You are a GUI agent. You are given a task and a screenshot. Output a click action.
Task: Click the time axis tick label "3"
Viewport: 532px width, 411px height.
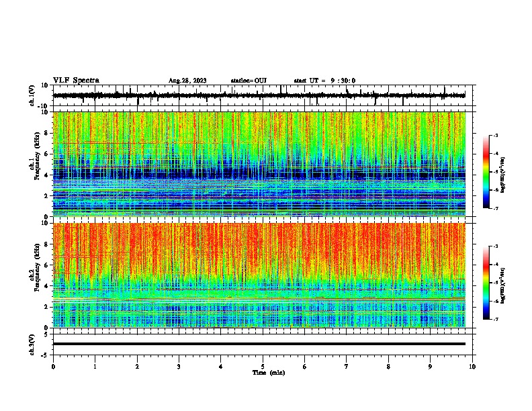179,367
